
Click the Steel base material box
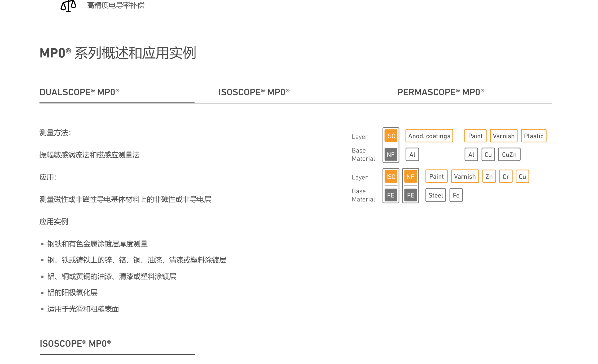click(436, 195)
